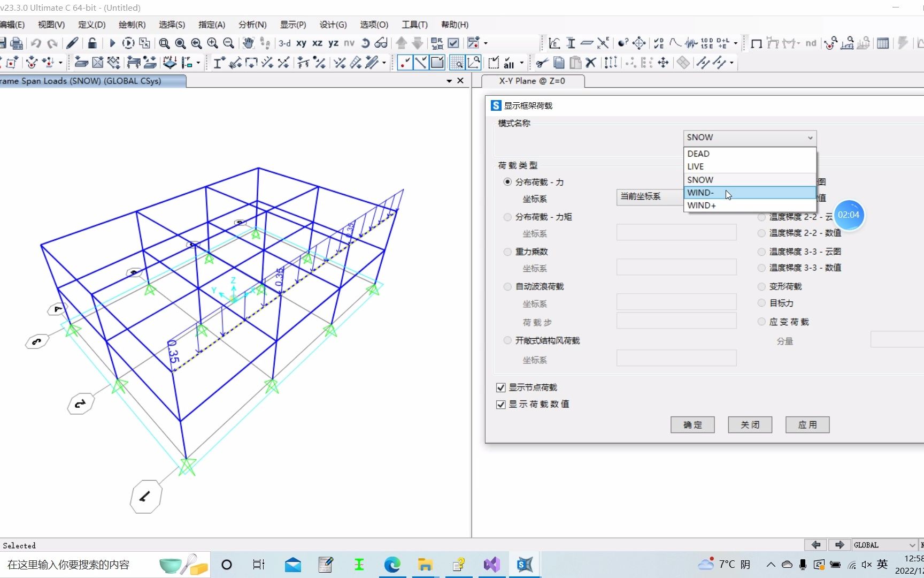Open the Rubber Band Zoom tool
This screenshot has width=924, height=578.
(165, 43)
